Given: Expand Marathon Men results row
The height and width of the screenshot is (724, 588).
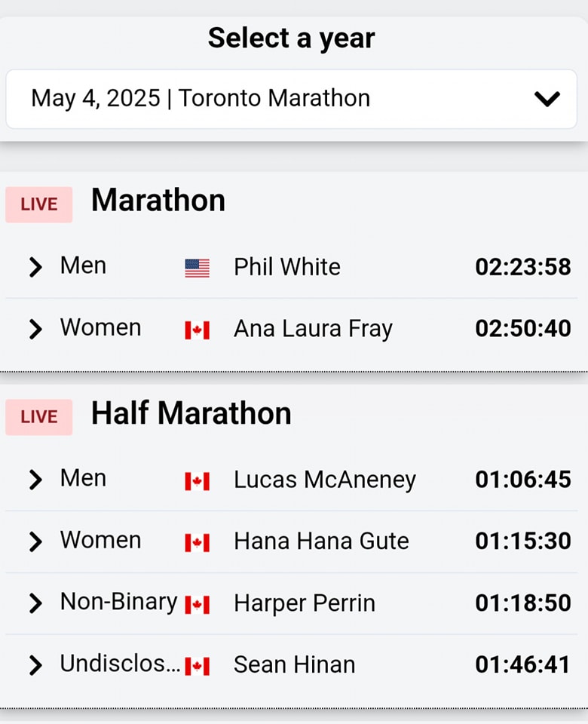Looking at the screenshot, I should 35,267.
